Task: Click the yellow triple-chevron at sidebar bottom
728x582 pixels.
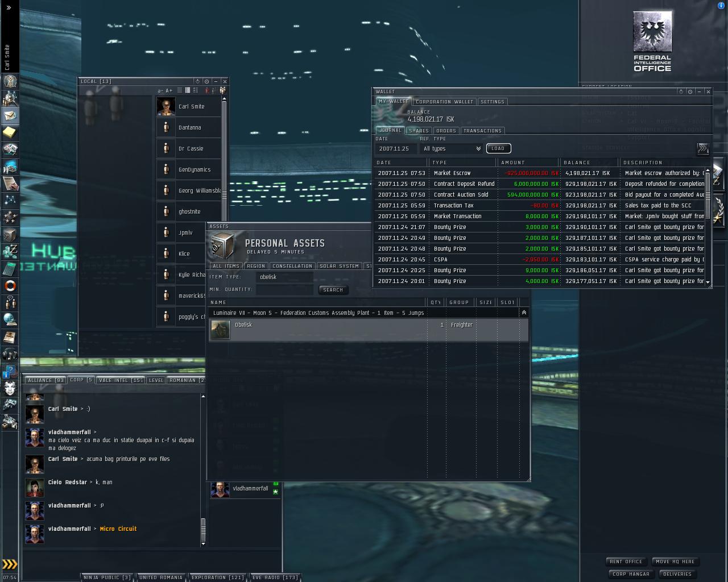Action: coord(10,564)
